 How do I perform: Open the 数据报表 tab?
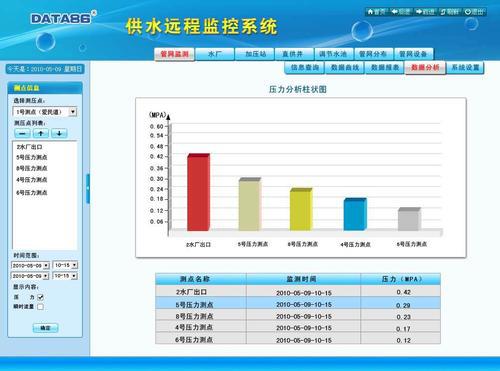tap(385, 68)
